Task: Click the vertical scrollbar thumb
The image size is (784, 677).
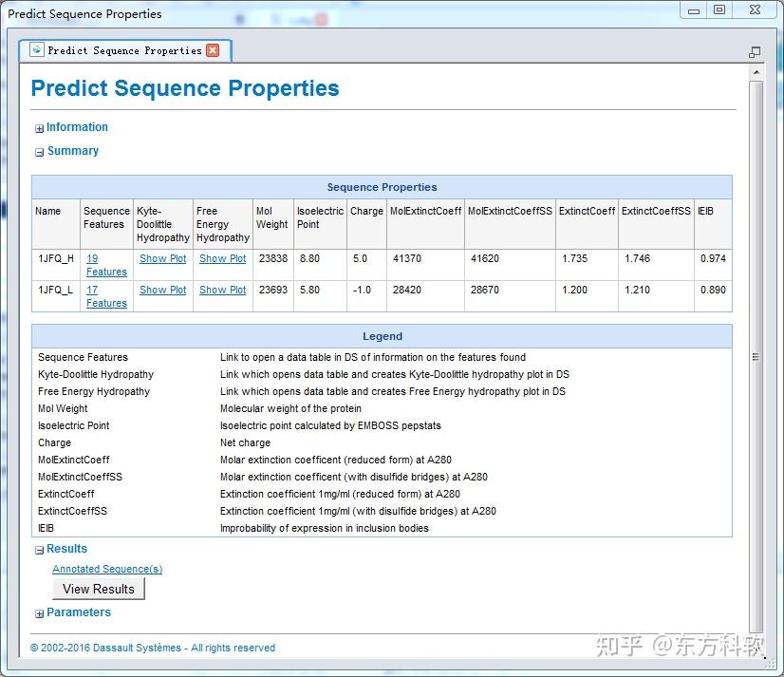Action: tap(757, 356)
